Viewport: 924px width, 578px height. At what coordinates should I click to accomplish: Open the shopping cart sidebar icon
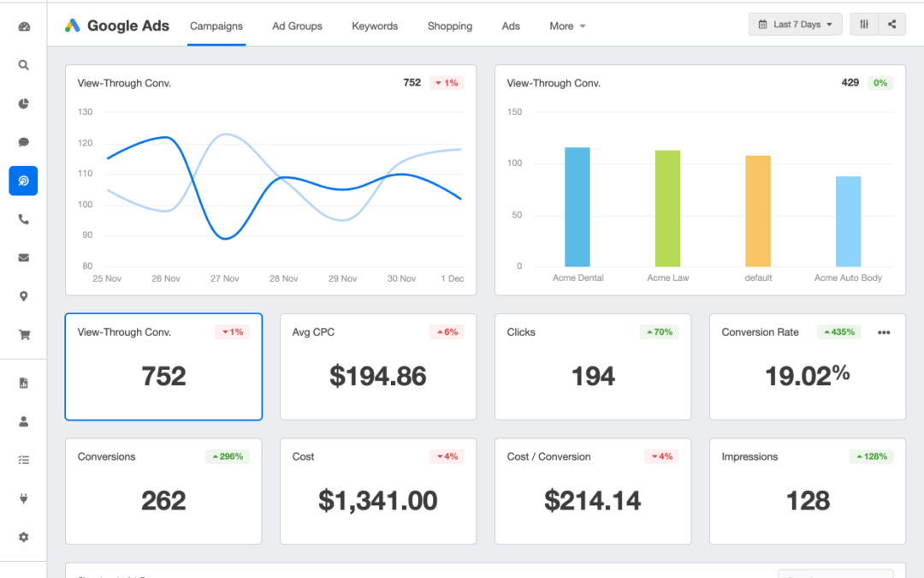click(x=23, y=335)
